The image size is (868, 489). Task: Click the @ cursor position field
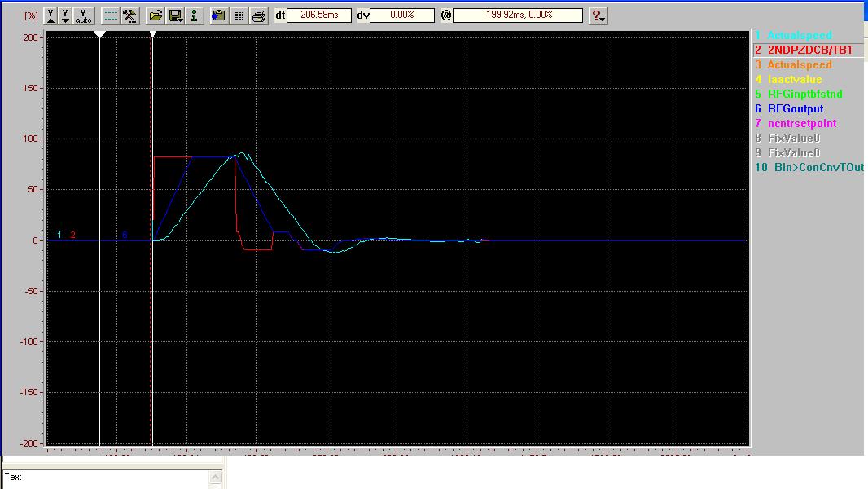pos(518,15)
